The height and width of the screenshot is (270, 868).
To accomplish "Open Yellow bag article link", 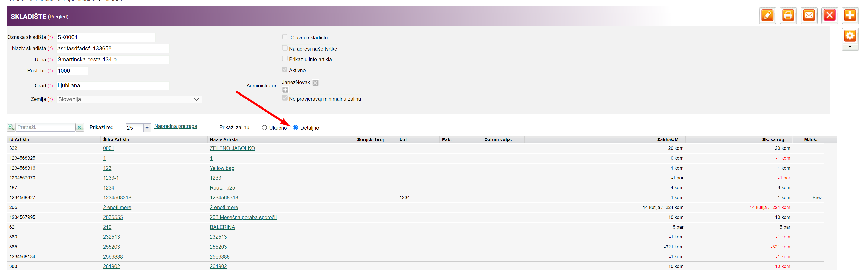I will pos(222,168).
